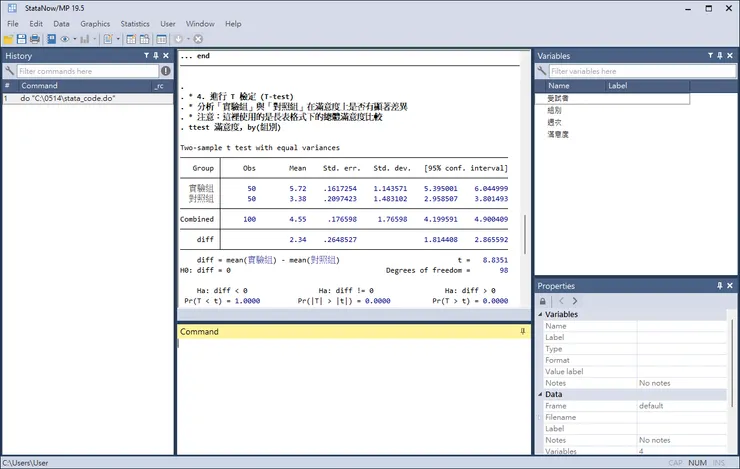Open the Edit menu
The height and width of the screenshot is (469, 740).
click(x=36, y=24)
